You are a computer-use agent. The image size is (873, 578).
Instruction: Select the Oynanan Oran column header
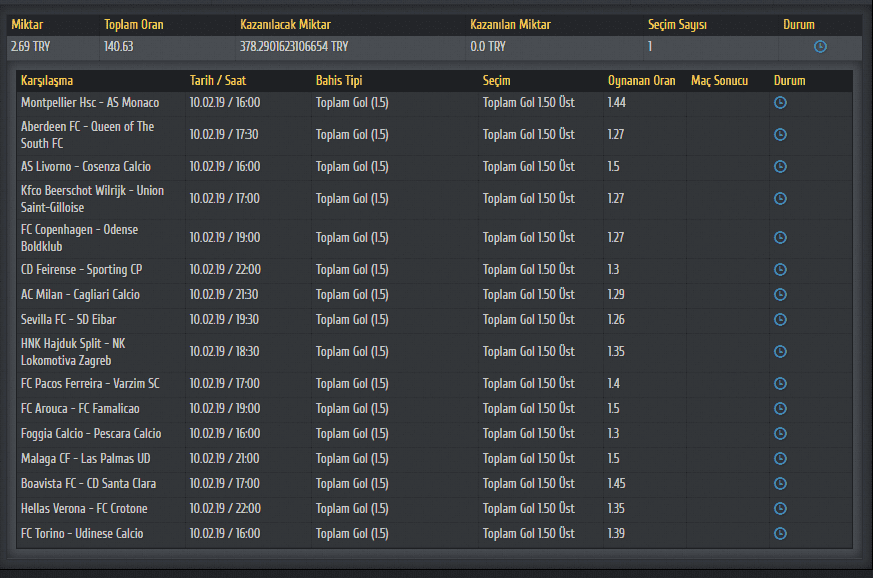[x=641, y=81]
